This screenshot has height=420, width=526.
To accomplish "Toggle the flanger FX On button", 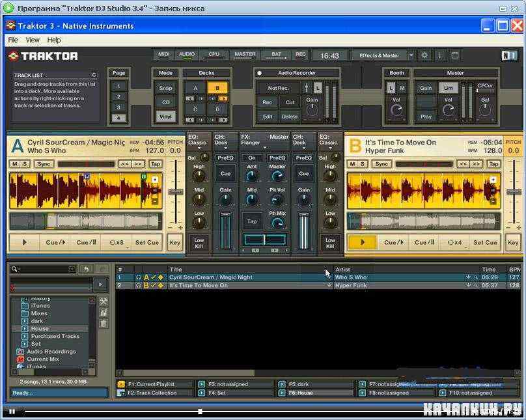I will click(251, 158).
